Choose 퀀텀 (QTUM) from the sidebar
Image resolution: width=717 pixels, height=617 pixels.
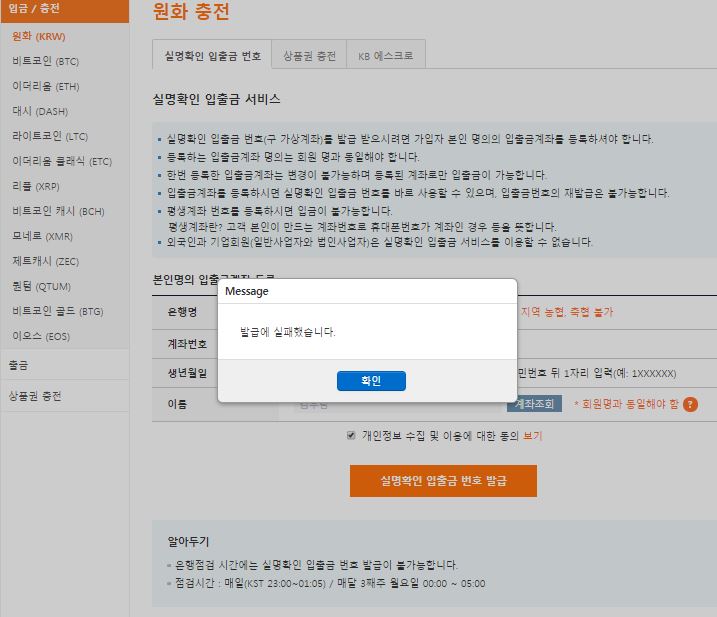(40, 286)
